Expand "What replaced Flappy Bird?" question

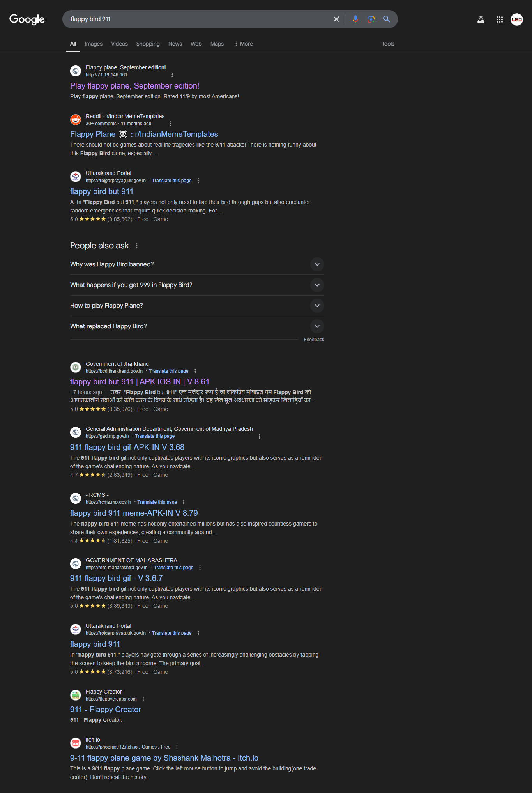pos(197,326)
